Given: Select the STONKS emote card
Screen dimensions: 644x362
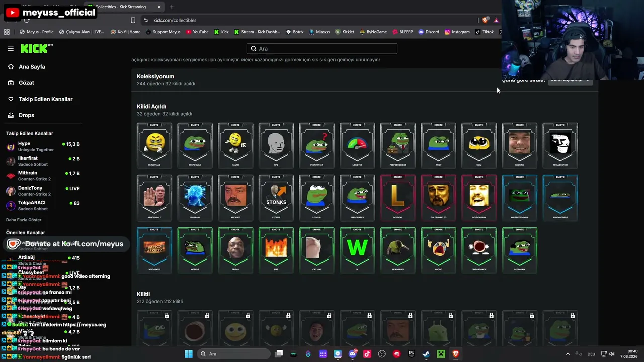Looking at the screenshot, I should pos(276,198).
